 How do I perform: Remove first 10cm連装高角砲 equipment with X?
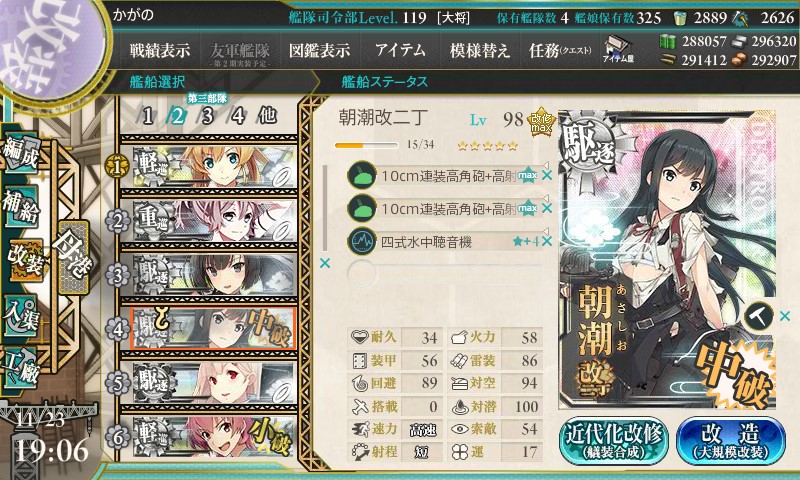tap(547, 175)
